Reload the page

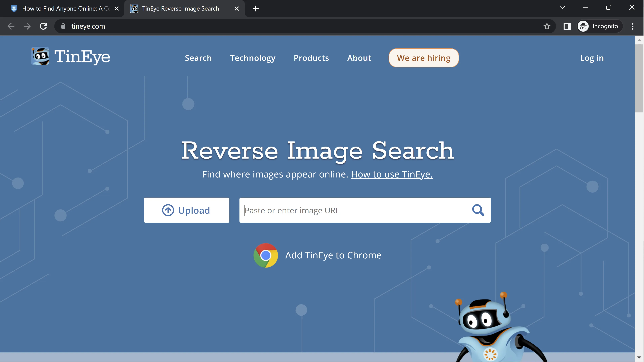coord(43,26)
